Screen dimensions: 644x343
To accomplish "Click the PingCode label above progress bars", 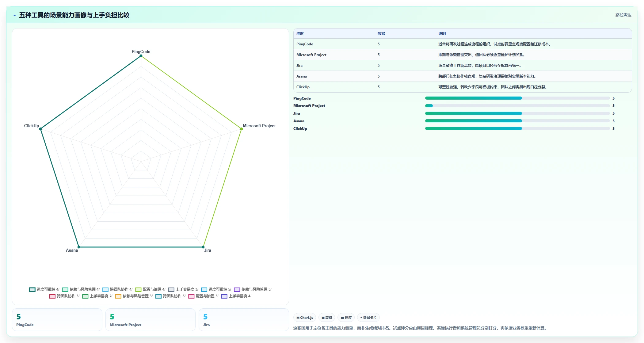I will click(302, 98).
